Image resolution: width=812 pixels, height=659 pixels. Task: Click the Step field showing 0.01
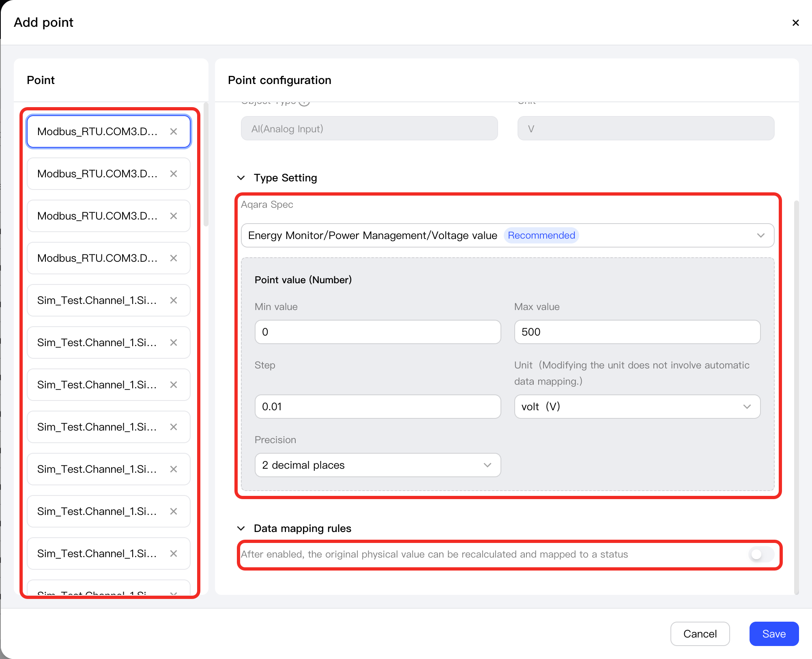click(x=378, y=407)
